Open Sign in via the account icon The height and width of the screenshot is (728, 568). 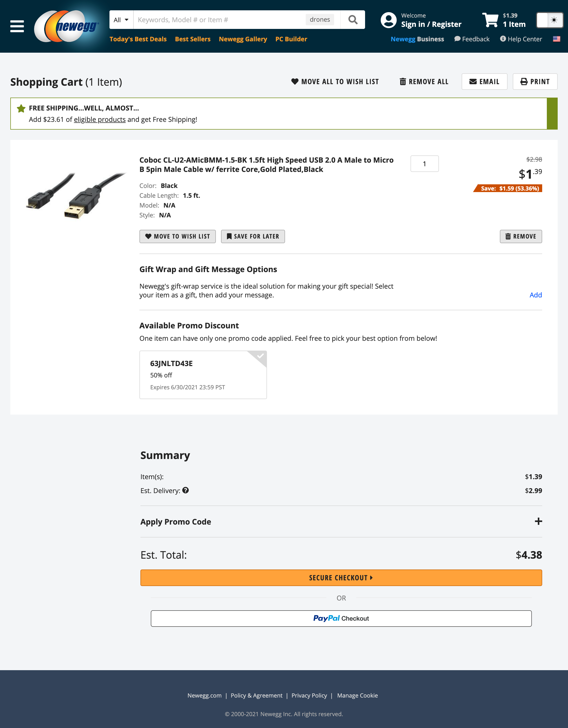point(389,20)
